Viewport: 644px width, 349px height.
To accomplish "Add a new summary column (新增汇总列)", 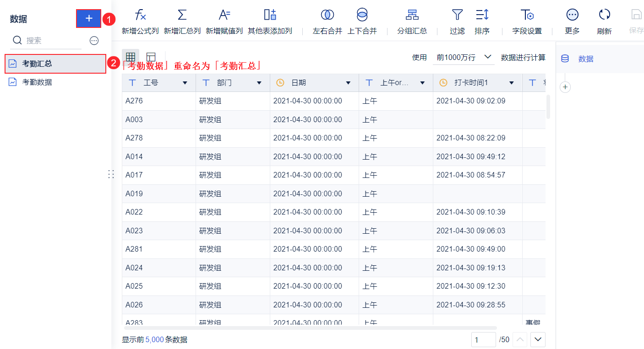I will point(182,22).
